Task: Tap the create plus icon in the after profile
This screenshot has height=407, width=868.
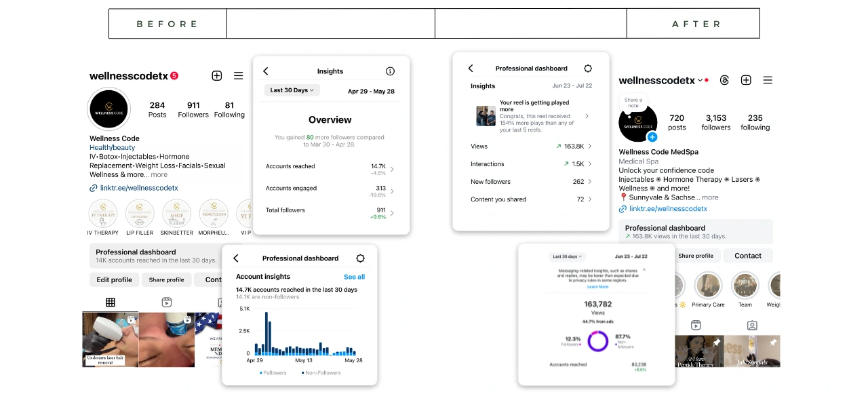Action: point(746,80)
